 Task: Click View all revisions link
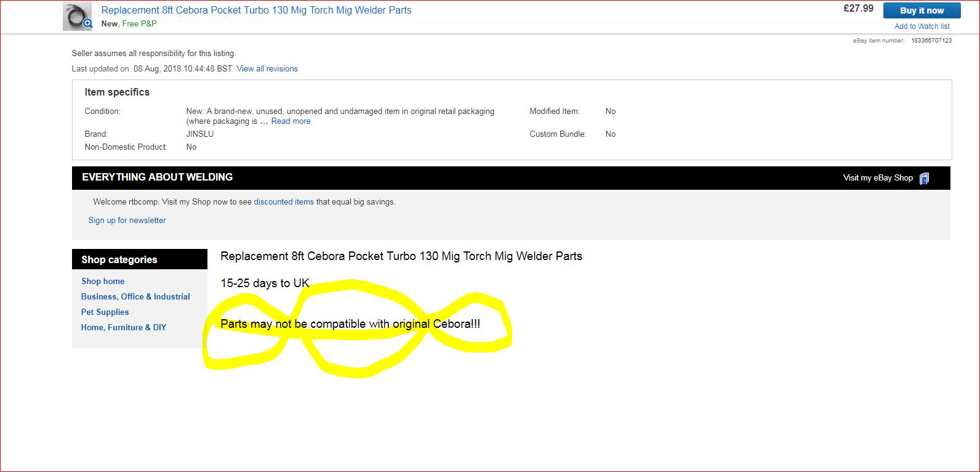point(267,69)
